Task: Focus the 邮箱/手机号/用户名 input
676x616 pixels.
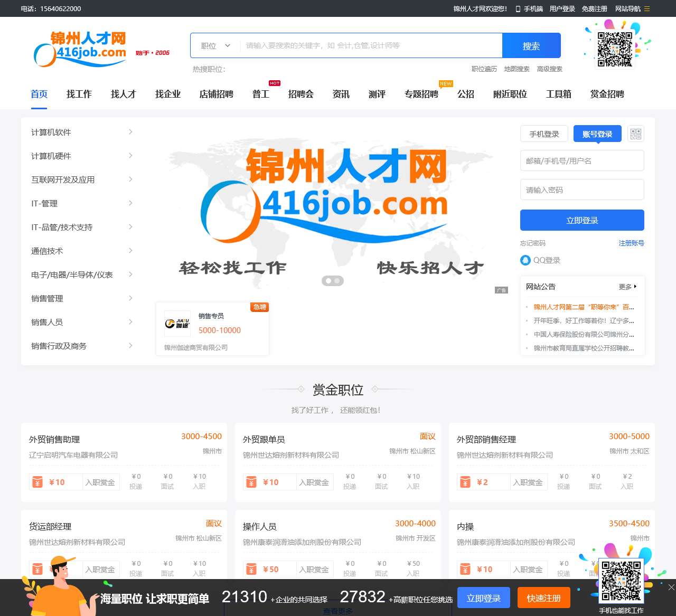Action: [x=582, y=160]
